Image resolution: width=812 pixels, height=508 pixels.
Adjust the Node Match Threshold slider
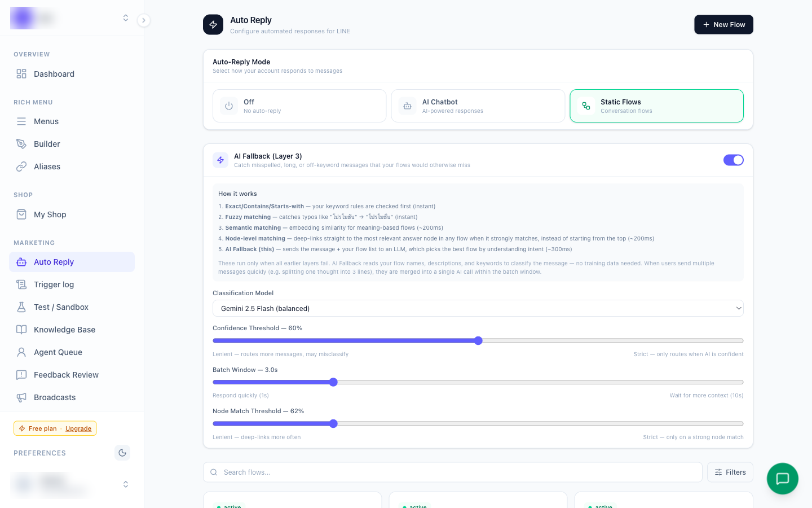tap(478, 423)
